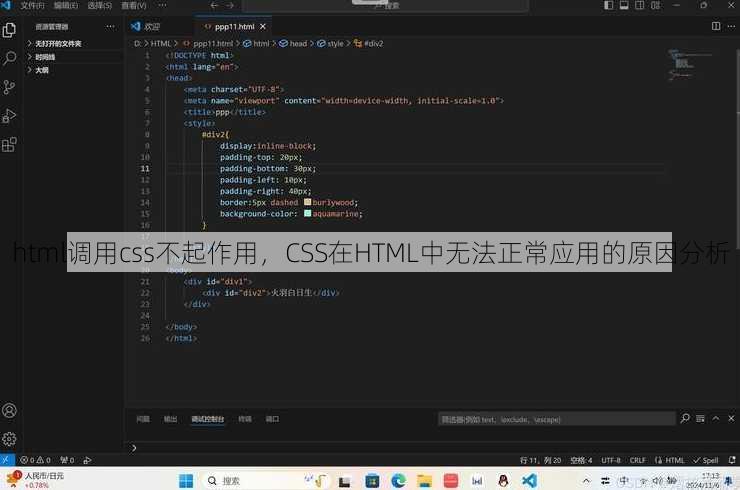
Task: Click the burlywood color swatch
Action: pos(307,202)
